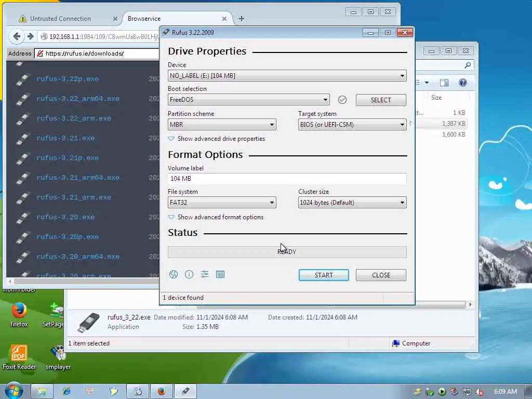Select the 1,387 KB file row in Explorer
The height and width of the screenshot is (399, 532).
442,124
